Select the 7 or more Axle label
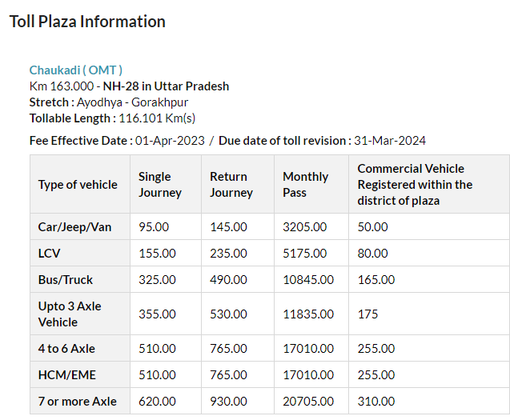The image size is (510, 420). 77,402
